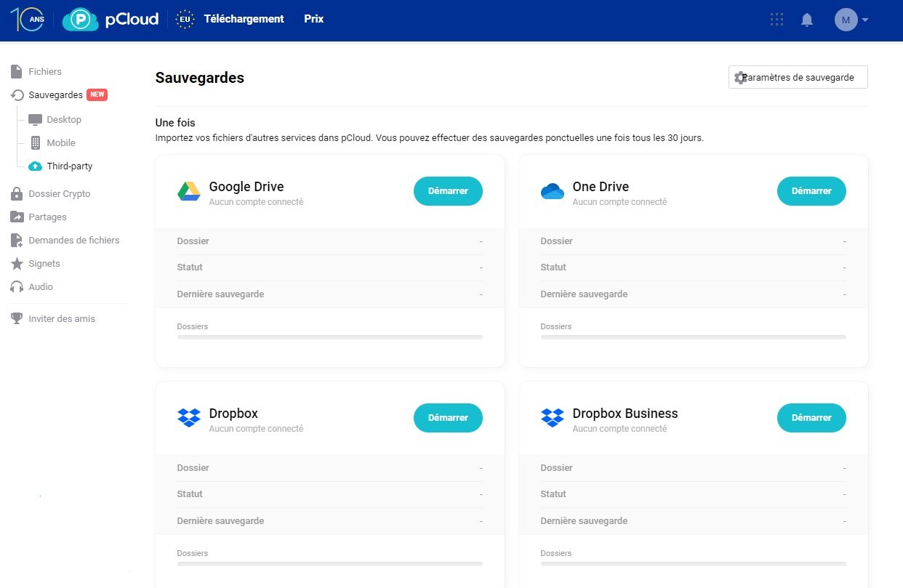Open the notifications bell
This screenshot has height=588, width=903.
point(807,20)
